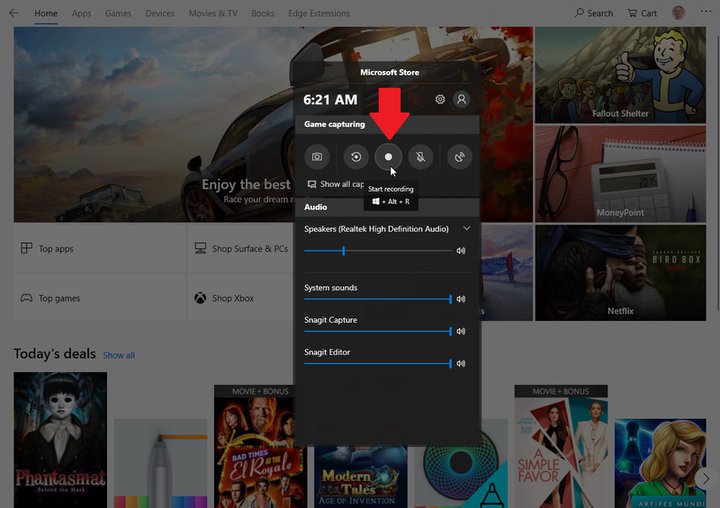Open the A Simple Favor deal
The image size is (720, 508).
tap(561, 446)
